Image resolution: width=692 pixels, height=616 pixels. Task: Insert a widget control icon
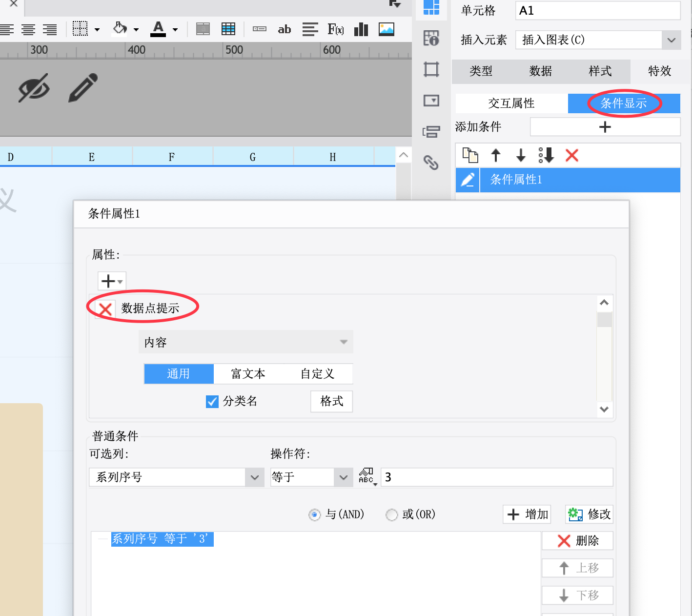pos(260,29)
